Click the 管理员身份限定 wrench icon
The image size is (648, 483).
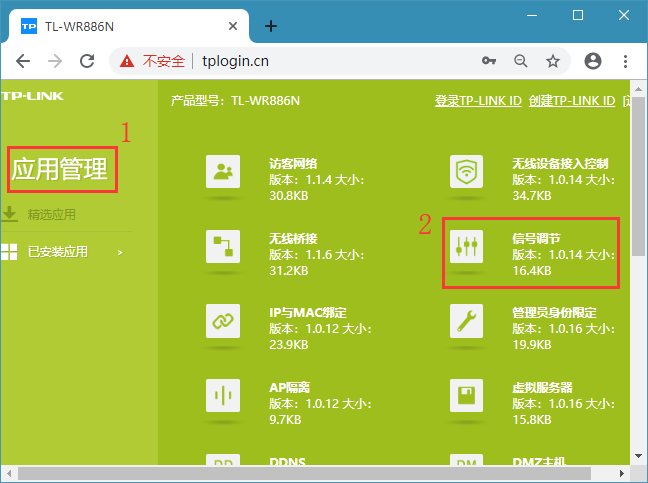466,320
